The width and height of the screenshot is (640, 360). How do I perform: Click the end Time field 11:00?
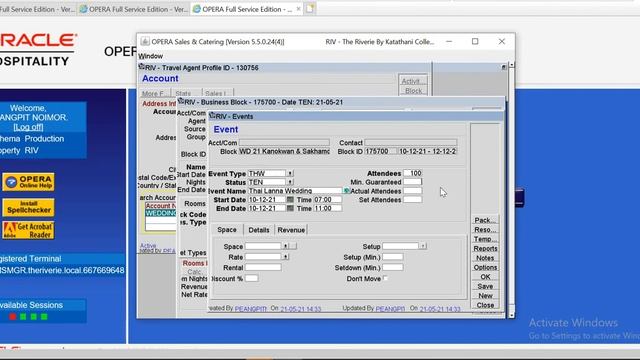pos(328,208)
